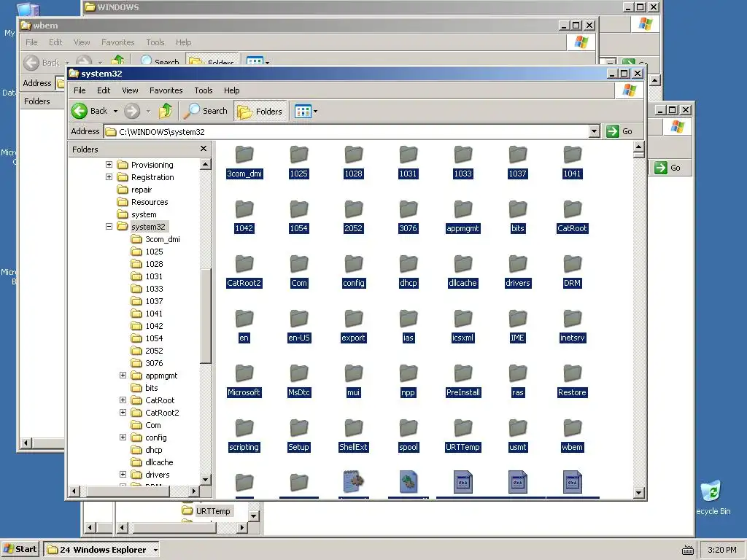This screenshot has height=560, width=747.
Task: Expand the Registration tree node
Action: click(x=109, y=176)
